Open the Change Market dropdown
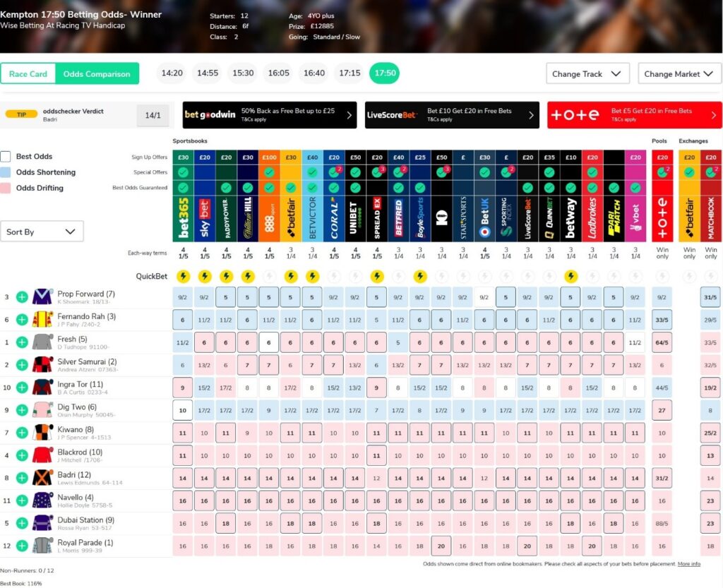The width and height of the screenshot is (723, 588). [x=679, y=73]
